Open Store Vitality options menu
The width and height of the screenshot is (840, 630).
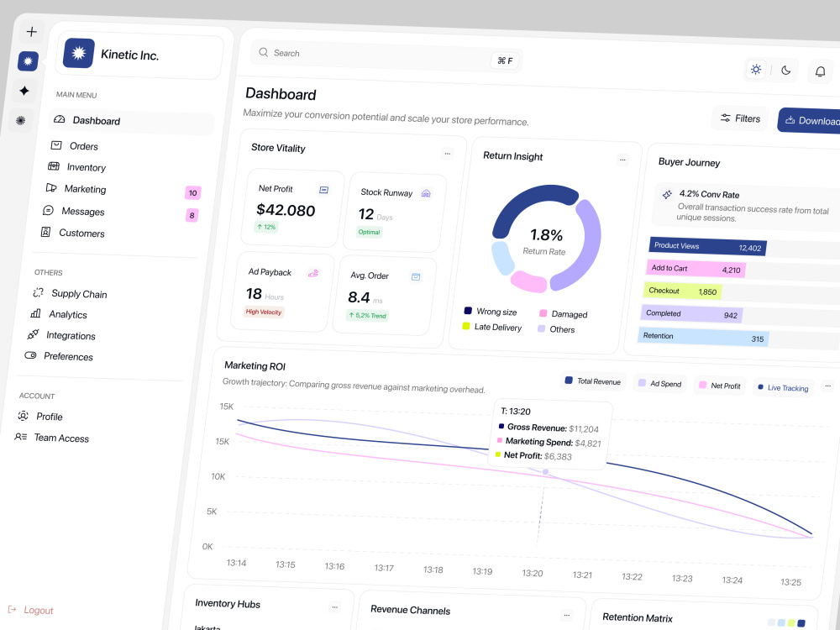[447, 154]
